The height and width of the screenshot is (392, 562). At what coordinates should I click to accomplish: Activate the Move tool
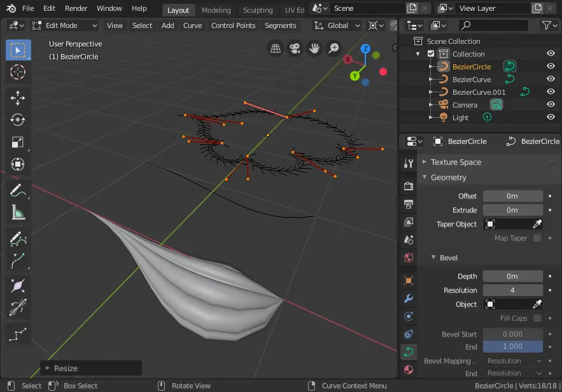(18, 97)
